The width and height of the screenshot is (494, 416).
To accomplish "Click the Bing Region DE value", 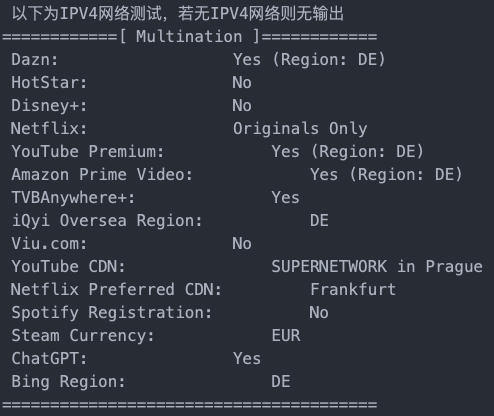I will pyautogui.click(x=281, y=382).
